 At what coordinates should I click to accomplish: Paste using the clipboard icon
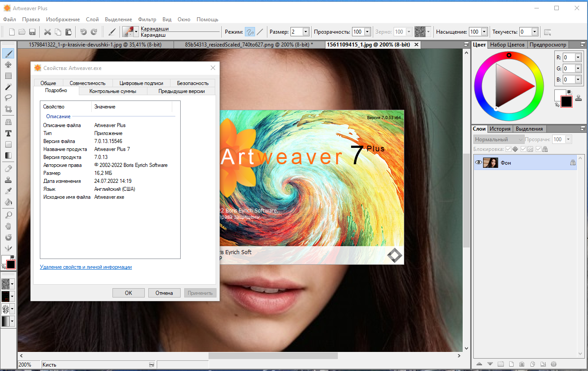click(x=68, y=32)
